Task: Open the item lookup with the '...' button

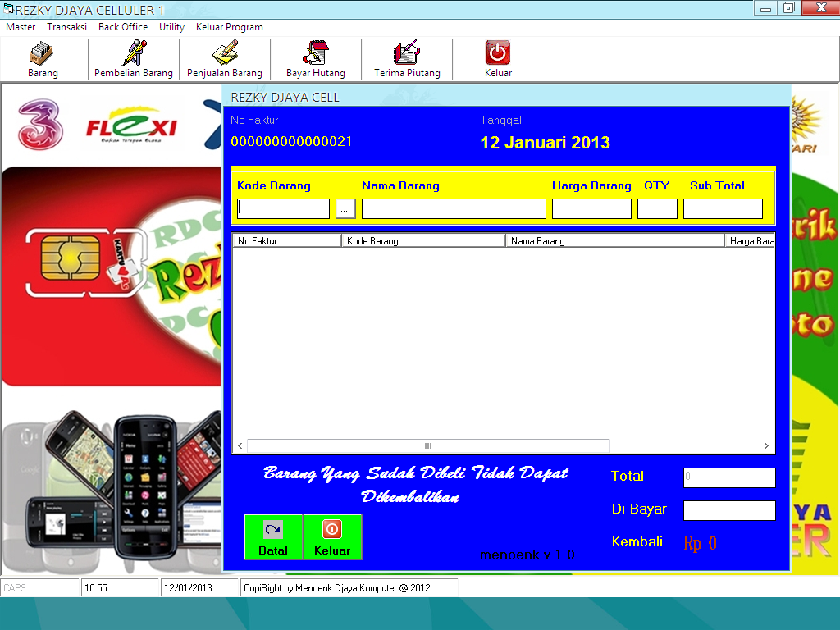Action: pyautogui.click(x=345, y=208)
